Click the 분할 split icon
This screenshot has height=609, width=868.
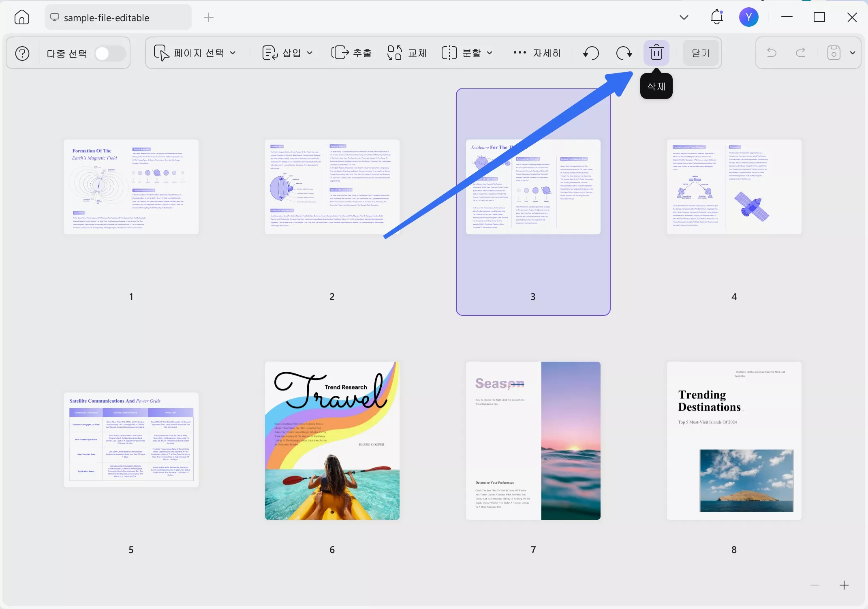[x=449, y=53]
